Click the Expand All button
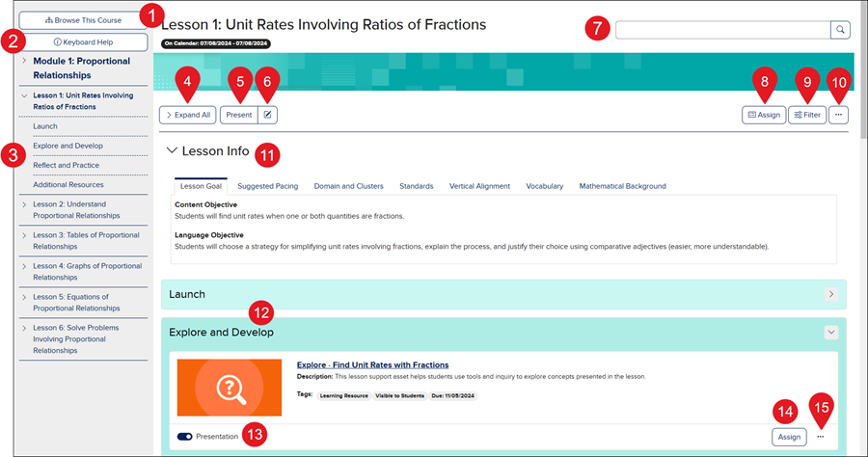Image resolution: width=868 pixels, height=457 pixels. tap(188, 115)
